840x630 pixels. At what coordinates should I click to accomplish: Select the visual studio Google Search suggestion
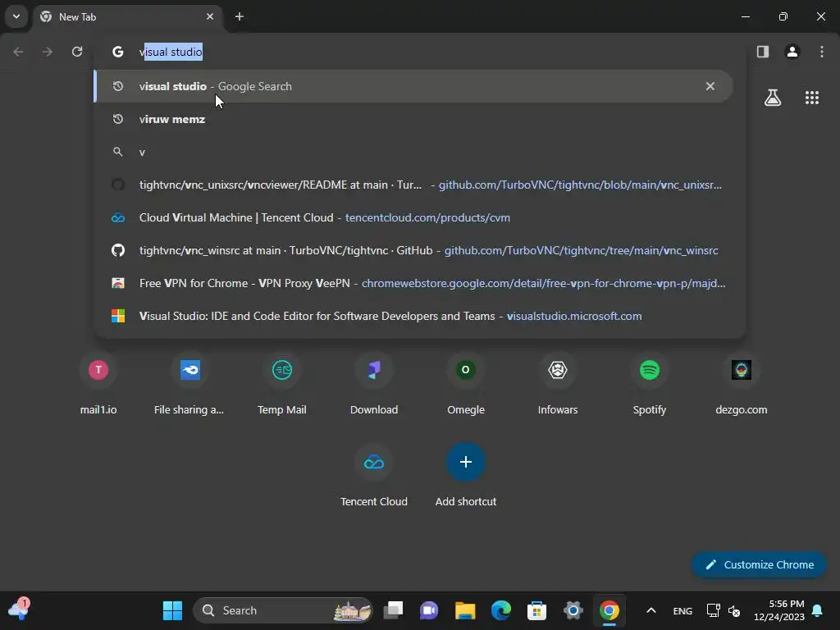pos(413,86)
